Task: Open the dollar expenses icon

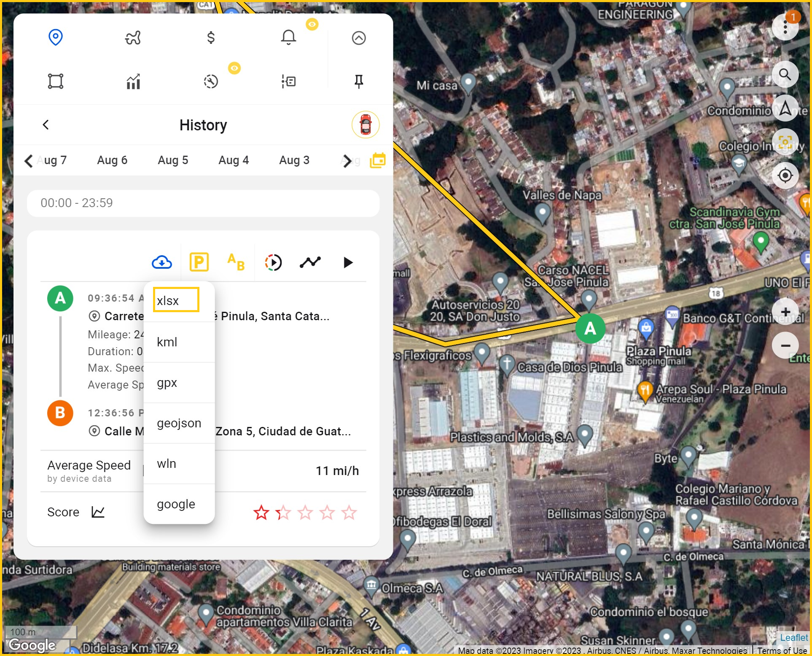Action: point(211,38)
